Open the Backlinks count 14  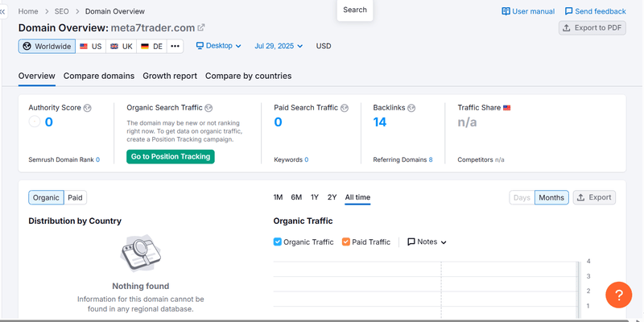(x=380, y=122)
